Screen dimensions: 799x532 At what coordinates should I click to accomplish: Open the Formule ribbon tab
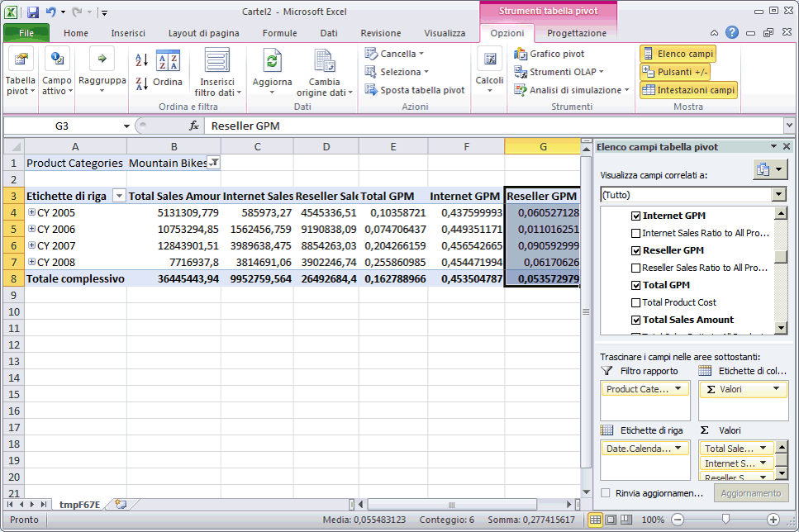tap(279, 33)
